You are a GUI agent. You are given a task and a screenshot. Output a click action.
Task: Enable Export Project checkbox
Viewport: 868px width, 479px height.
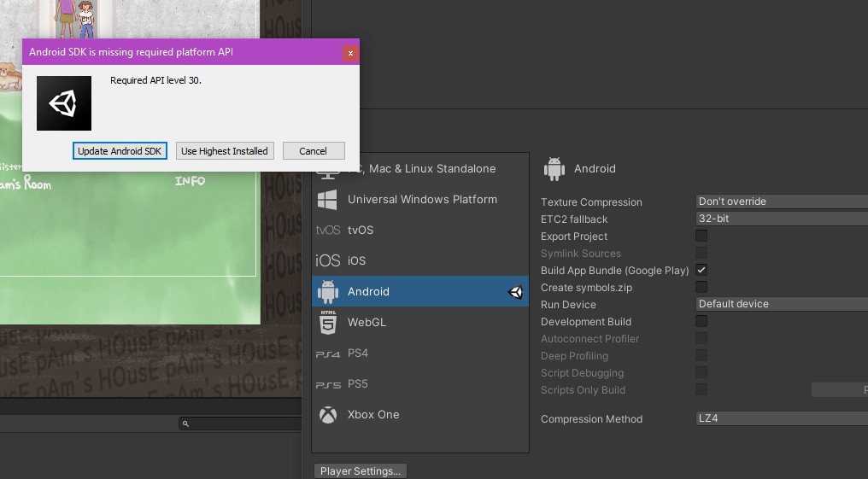tap(701, 236)
